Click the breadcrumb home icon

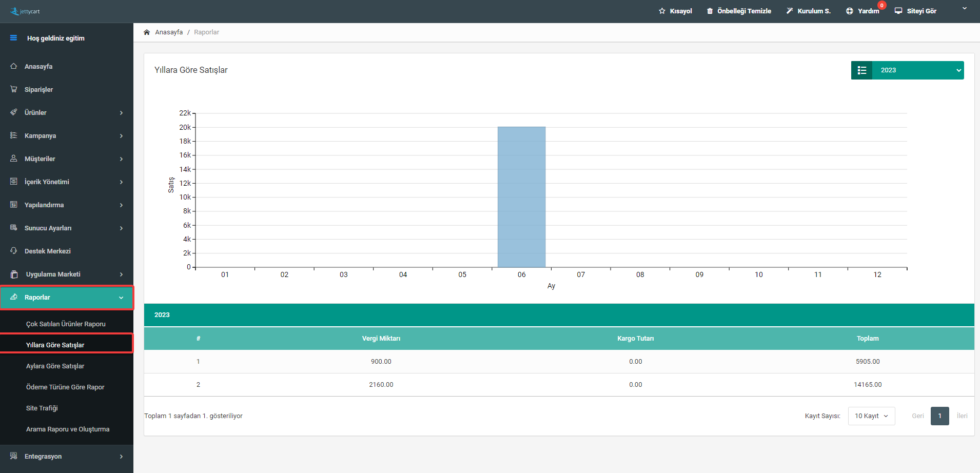(147, 32)
